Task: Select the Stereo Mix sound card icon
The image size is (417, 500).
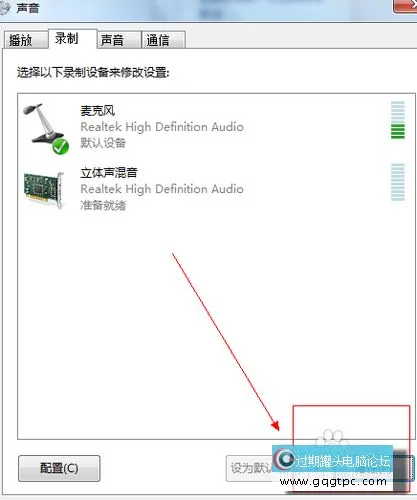Action: [x=43, y=190]
